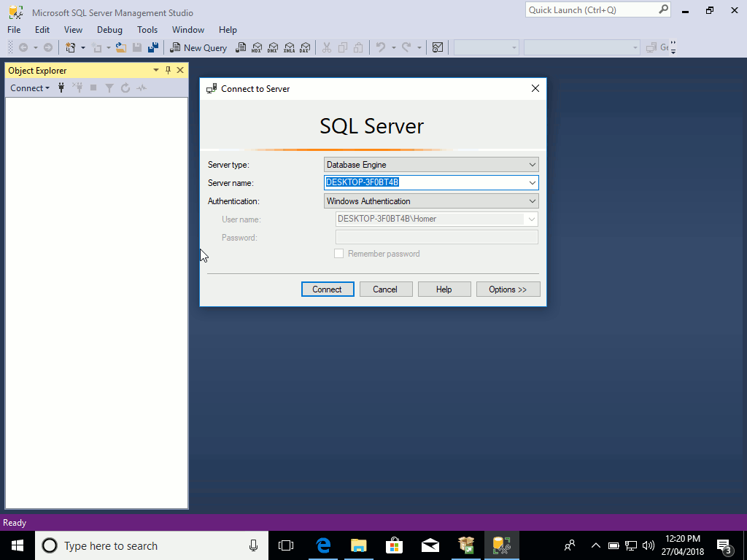Click the Activity Monitor toolbar icon
Image resolution: width=747 pixels, height=560 pixels.
438,47
